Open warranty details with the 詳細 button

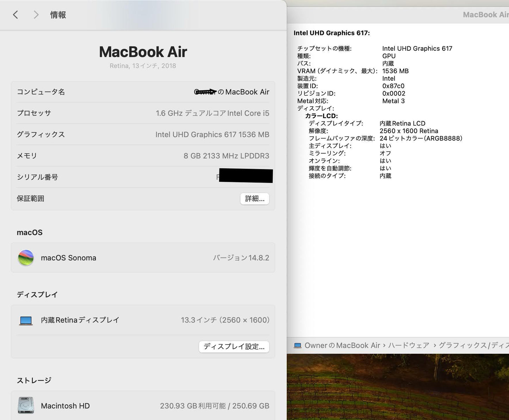click(x=254, y=199)
